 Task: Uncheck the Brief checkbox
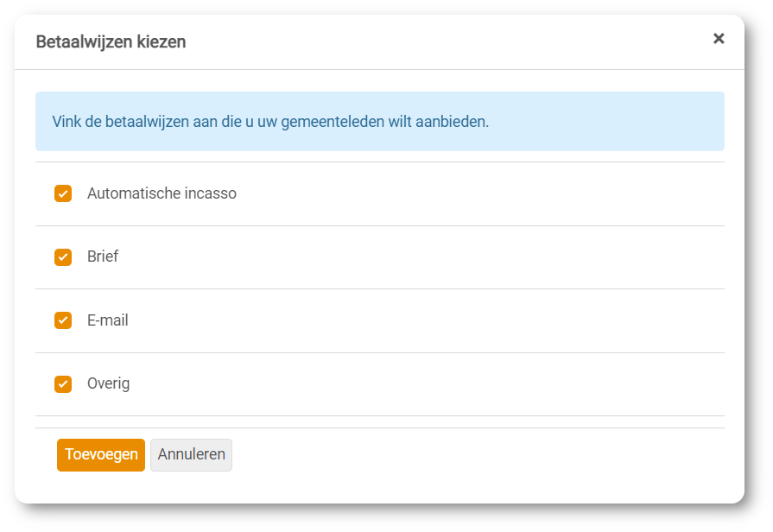(63, 257)
